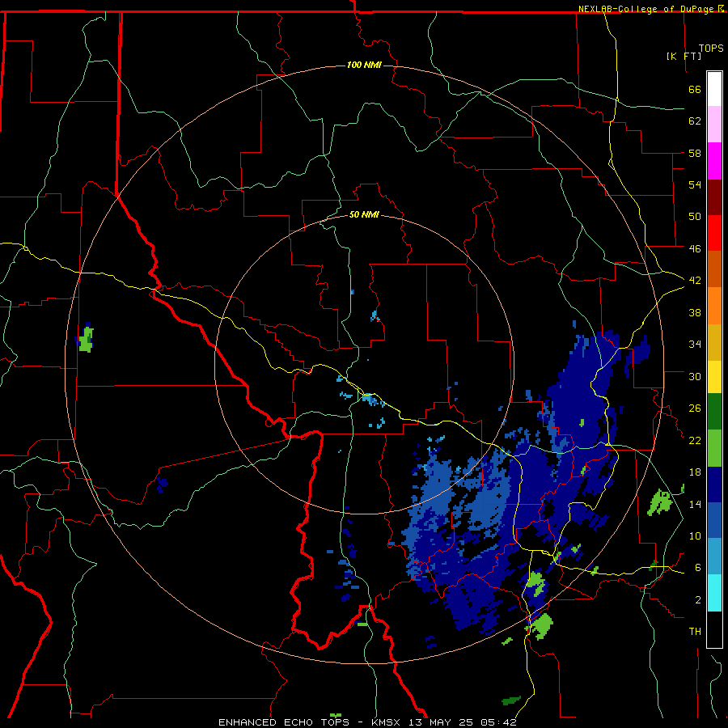
Task: Click the '46' legend value
Action: click(x=695, y=249)
